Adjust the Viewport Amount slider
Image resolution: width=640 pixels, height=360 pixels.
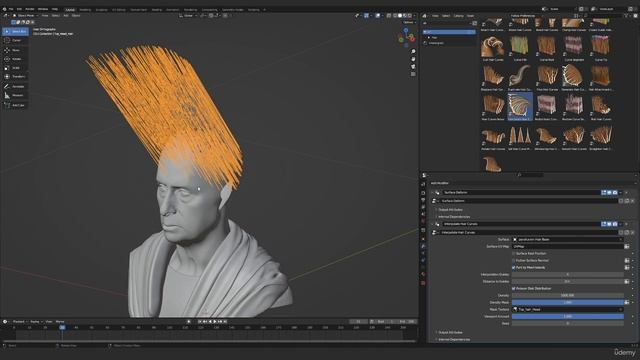568,316
